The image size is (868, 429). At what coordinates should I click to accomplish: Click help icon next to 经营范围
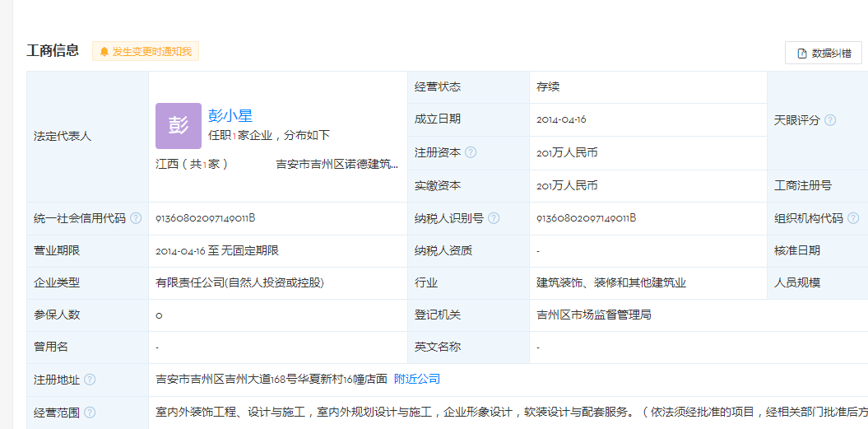[90, 413]
